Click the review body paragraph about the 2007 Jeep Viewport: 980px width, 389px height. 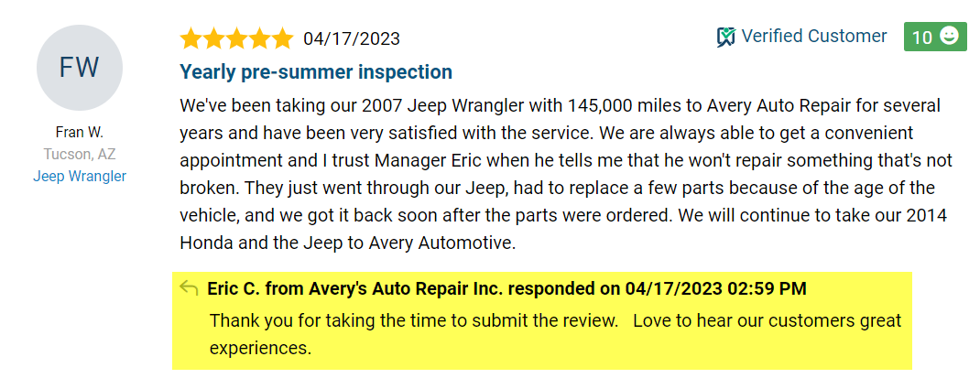tap(566, 174)
